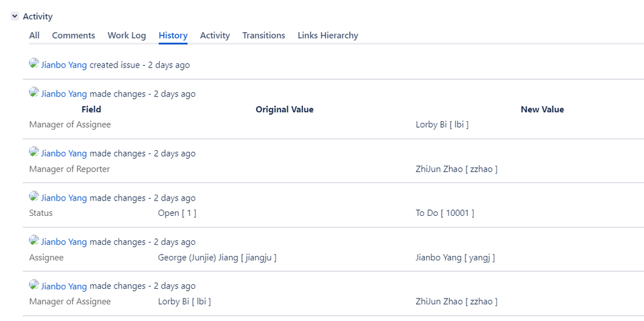Select the History tab
This screenshot has width=644, height=321.
pos(173,35)
